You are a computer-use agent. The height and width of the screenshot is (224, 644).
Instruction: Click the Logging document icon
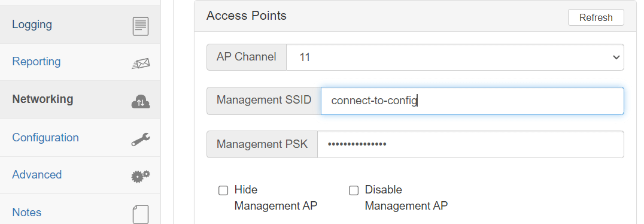pyautogui.click(x=141, y=26)
